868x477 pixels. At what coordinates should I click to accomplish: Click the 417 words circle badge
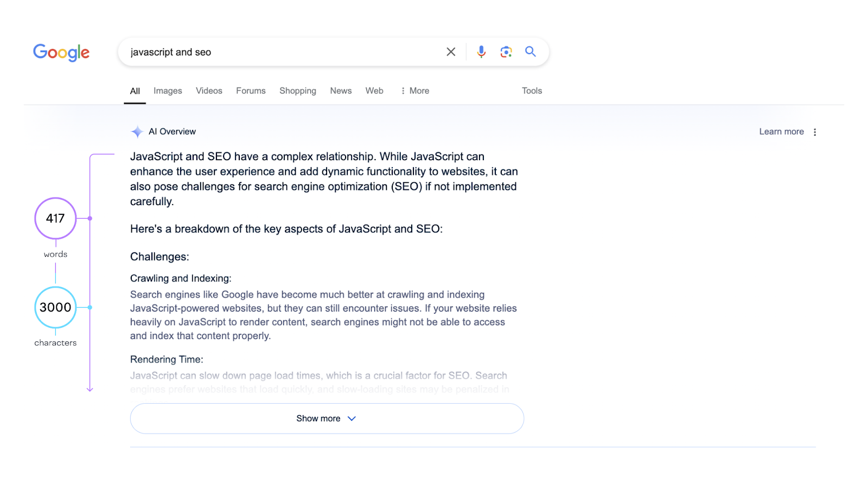(55, 219)
